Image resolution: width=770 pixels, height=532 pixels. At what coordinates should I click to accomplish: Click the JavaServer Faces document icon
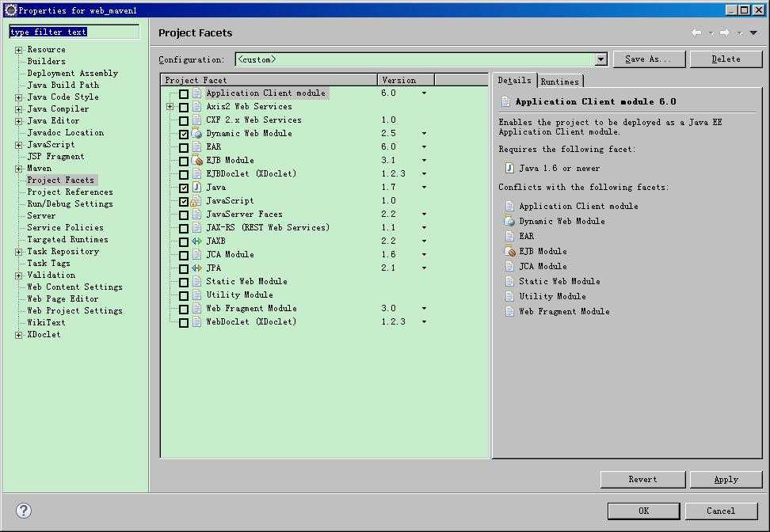[x=196, y=214]
